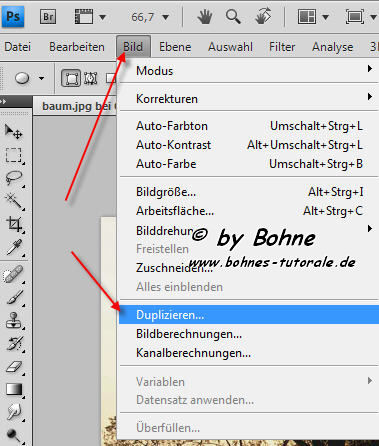379x446 pixels.
Task: Open the Ebene menu
Action: [x=175, y=47]
